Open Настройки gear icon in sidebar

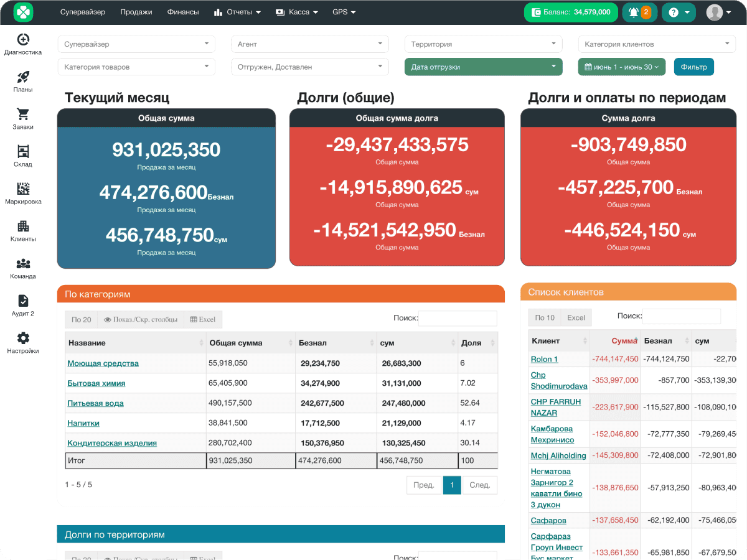pyautogui.click(x=23, y=343)
